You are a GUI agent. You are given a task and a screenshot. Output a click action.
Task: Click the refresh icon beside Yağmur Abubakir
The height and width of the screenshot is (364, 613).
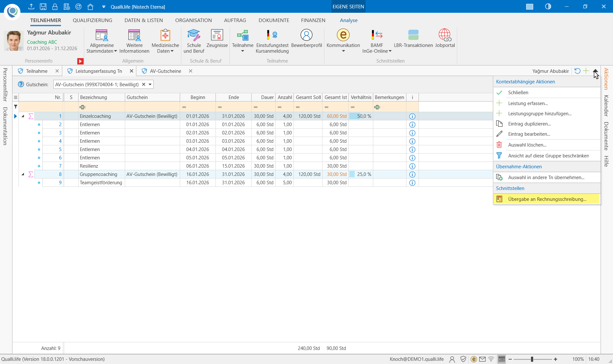pos(577,71)
